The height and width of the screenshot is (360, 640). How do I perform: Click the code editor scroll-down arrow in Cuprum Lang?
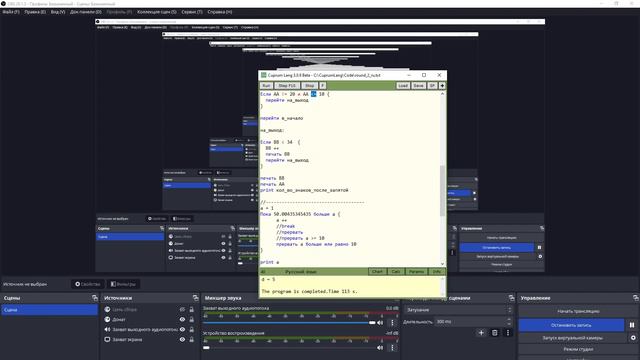click(x=442, y=264)
